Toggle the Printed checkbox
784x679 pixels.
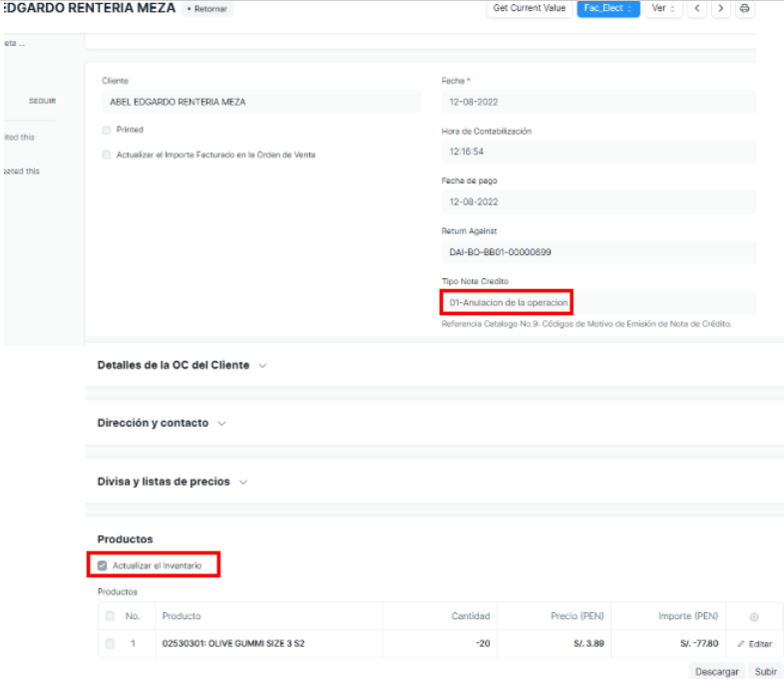tap(107, 130)
